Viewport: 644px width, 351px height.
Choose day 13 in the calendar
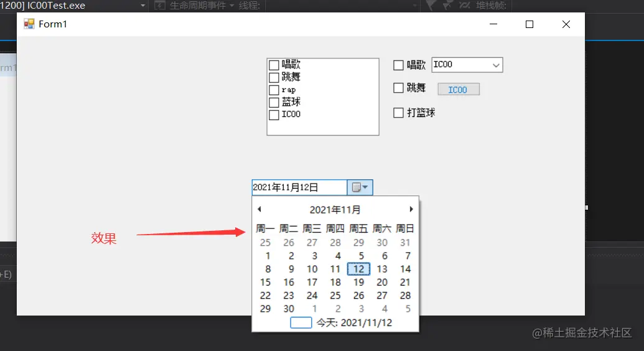[x=382, y=269]
